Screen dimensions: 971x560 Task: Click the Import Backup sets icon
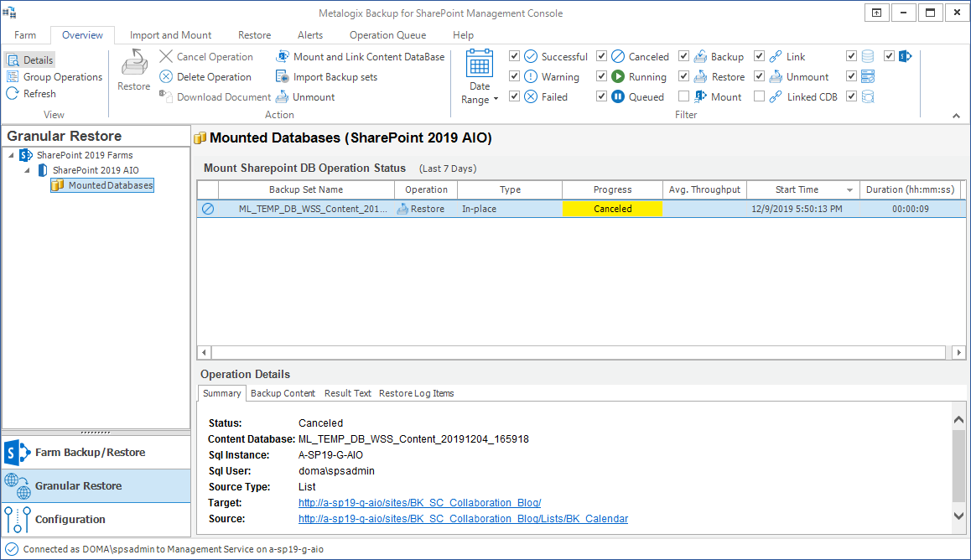(x=283, y=77)
